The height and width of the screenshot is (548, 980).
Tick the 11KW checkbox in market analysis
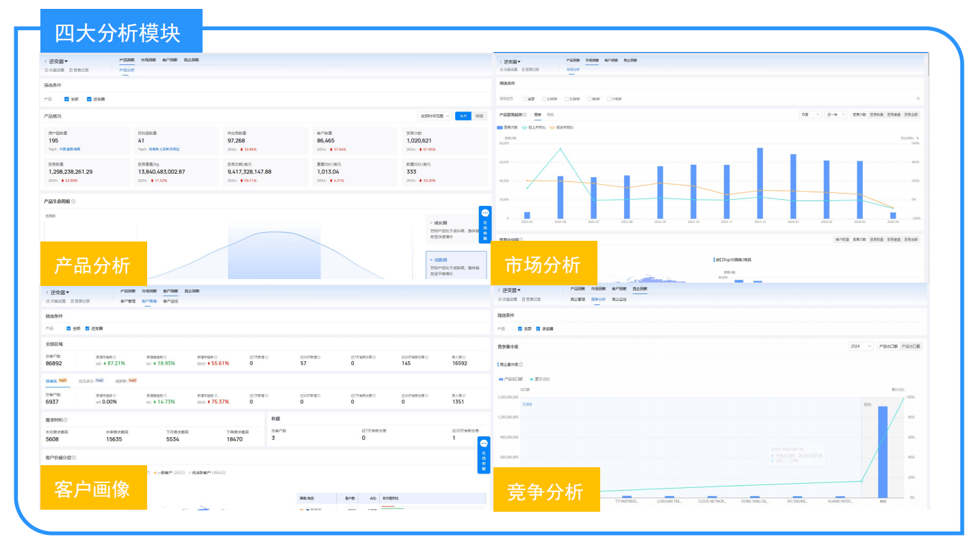pyautogui.click(x=608, y=99)
